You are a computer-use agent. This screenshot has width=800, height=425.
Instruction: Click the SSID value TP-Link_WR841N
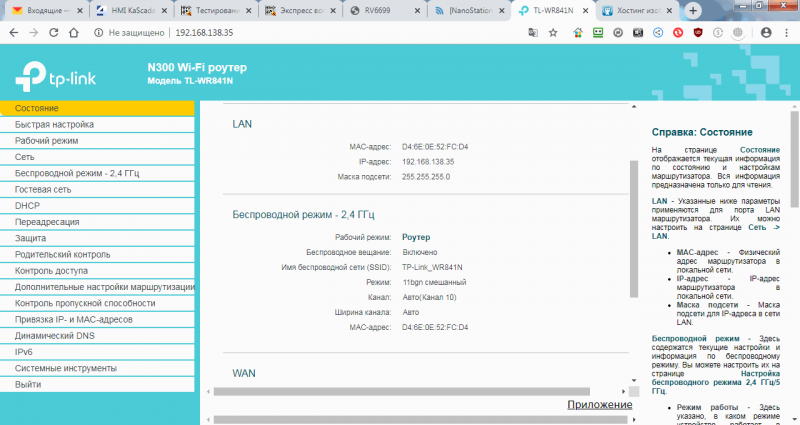[x=432, y=267]
